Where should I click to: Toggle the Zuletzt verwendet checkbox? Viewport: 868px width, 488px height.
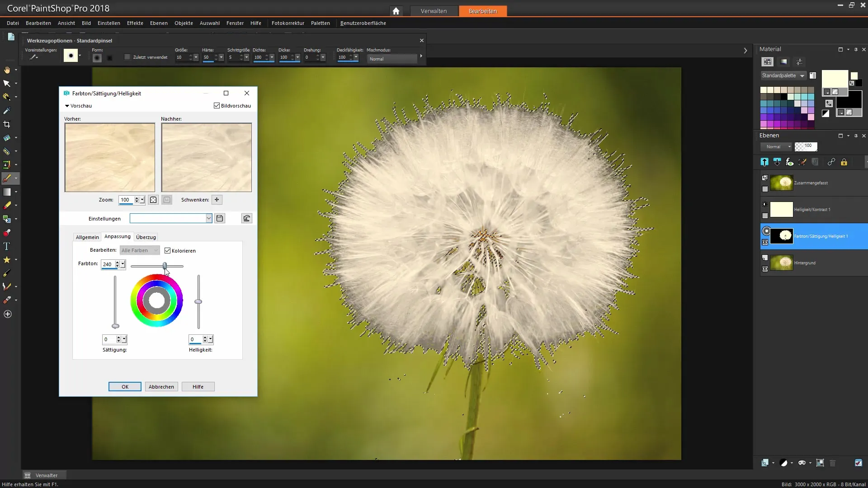127,57
